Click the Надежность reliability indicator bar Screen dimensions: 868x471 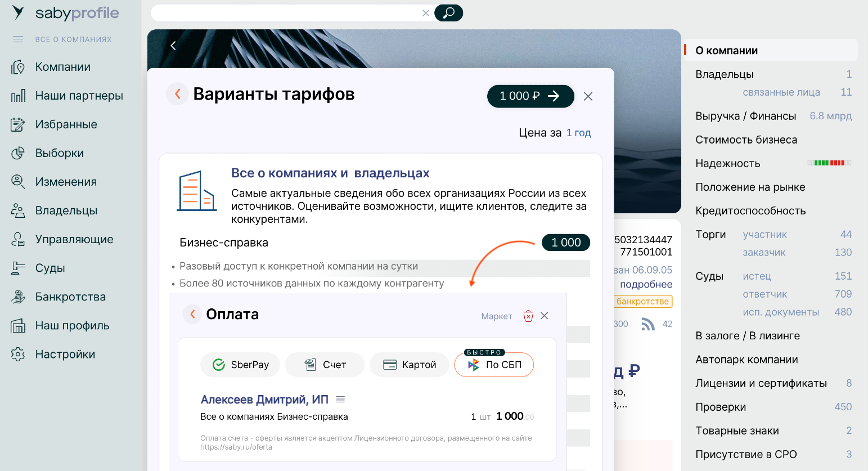click(x=829, y=163)
